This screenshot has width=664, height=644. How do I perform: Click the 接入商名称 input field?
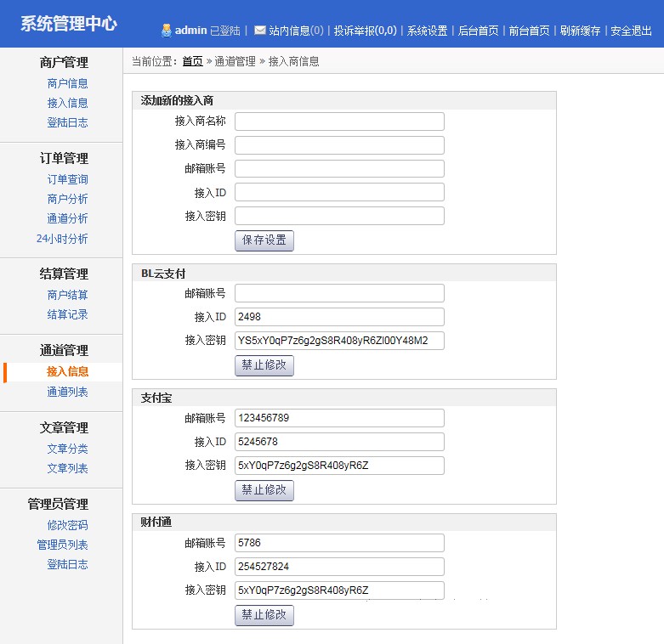click(339, 121)
